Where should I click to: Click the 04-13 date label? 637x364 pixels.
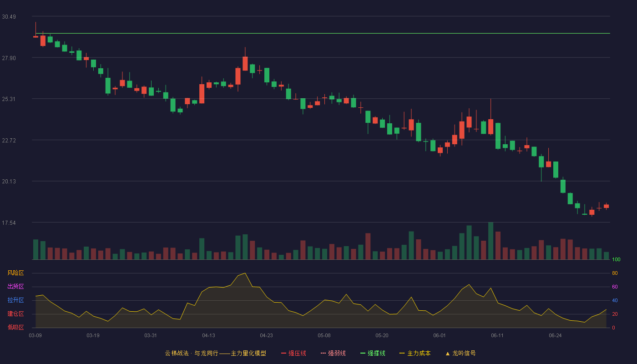point(208,335)
